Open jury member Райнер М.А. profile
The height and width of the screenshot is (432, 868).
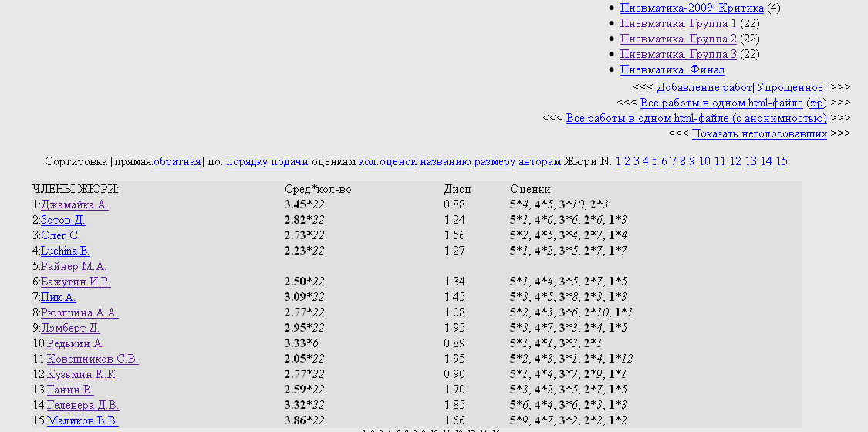tap(73, 266)
